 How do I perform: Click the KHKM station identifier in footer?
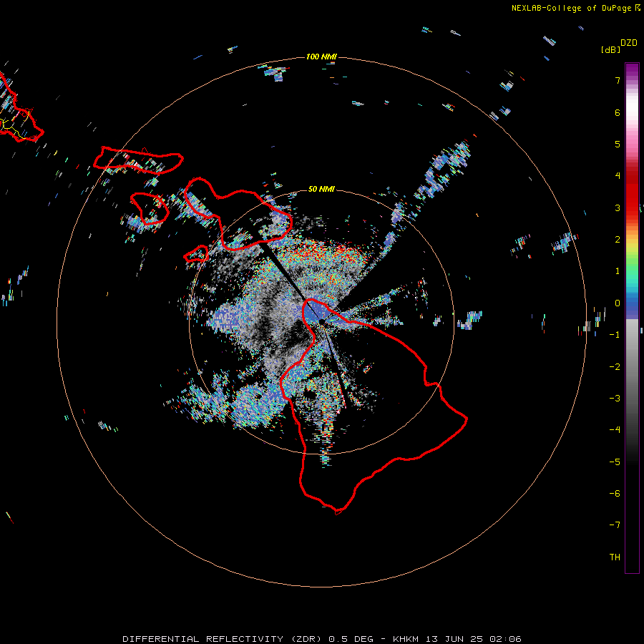(x=407, y=639)
